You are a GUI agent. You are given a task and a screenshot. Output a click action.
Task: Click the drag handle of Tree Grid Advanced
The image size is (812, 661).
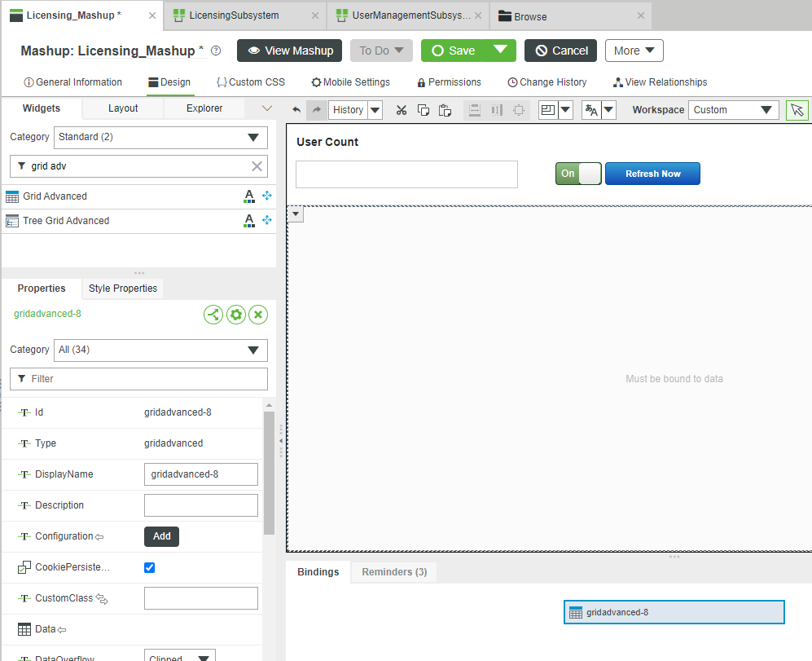266,220
